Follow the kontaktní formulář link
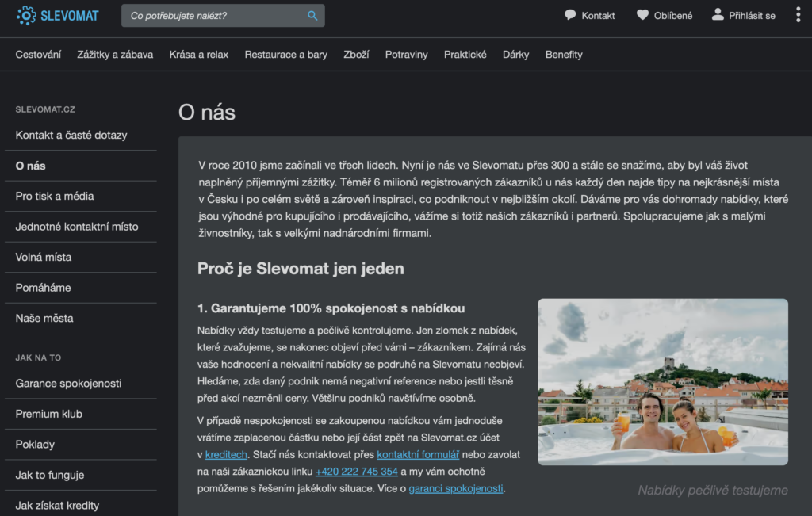The height and width of the screenshot is (516, 812). (x=418, y=454)
